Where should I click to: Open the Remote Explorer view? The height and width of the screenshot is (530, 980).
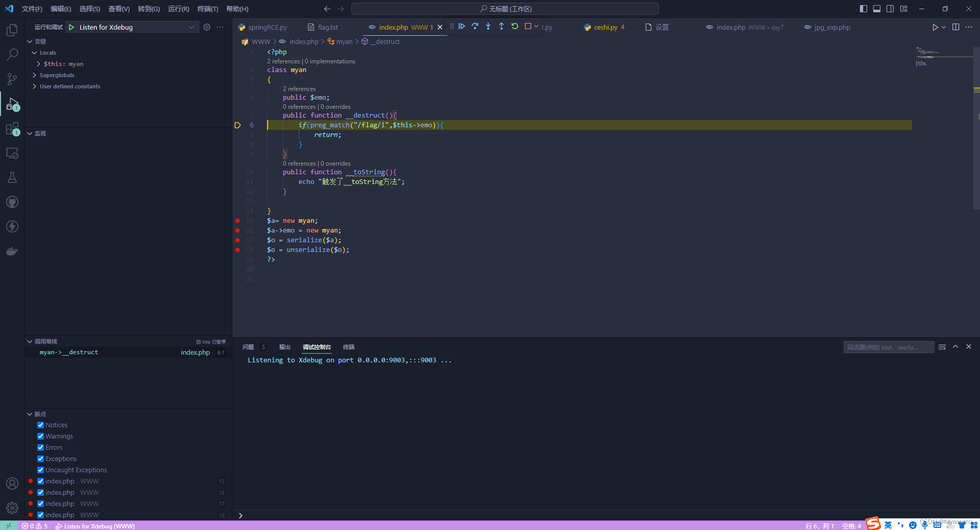click(x=12, y=153)
